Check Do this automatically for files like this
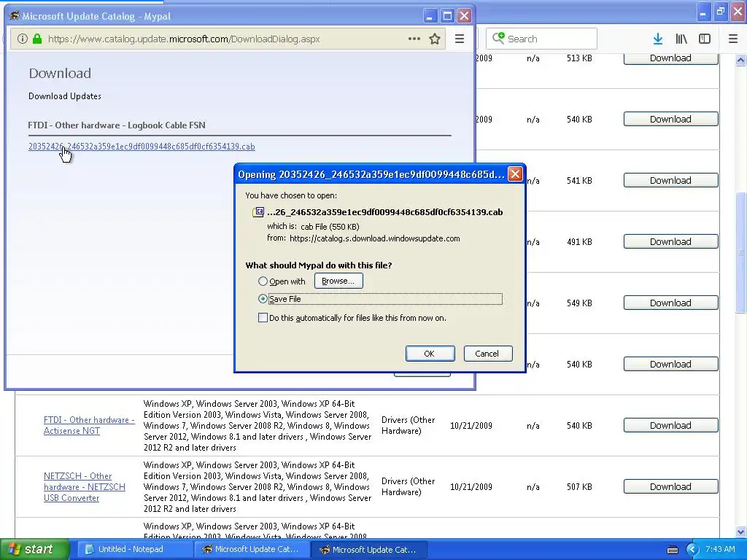The width and height of the screenshot is (747, 560). click(x=263, y=318)
